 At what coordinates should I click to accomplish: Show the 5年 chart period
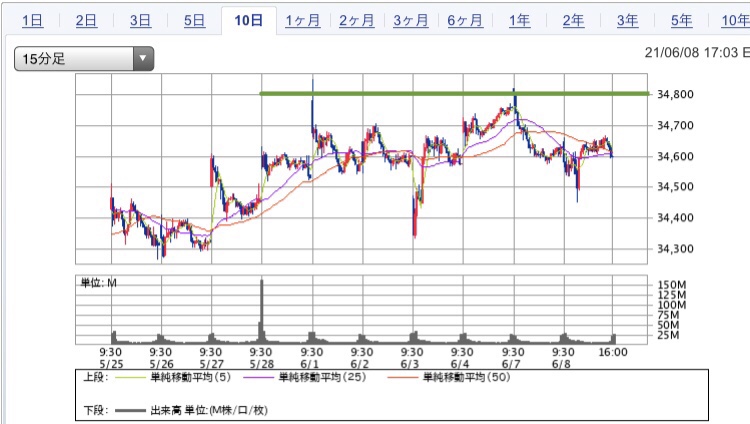pos(681,21)
